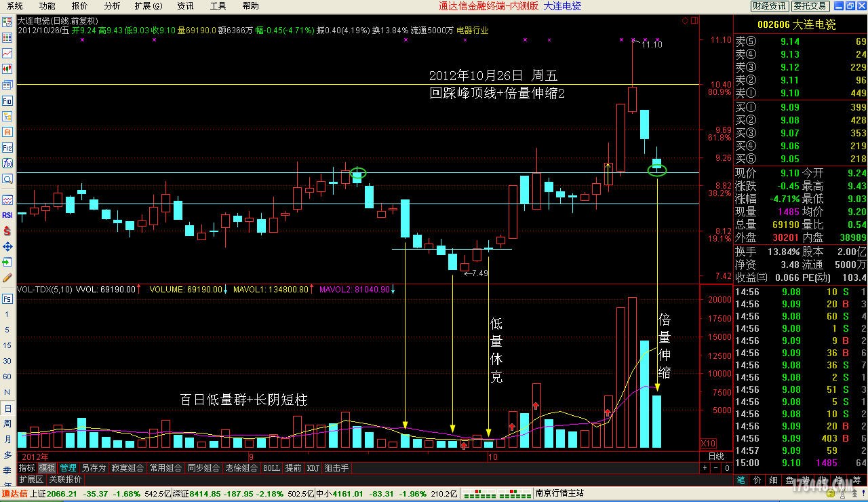Click the X10 volume scale button
Viewport: 868px width, 502px height.
[707, 444]
